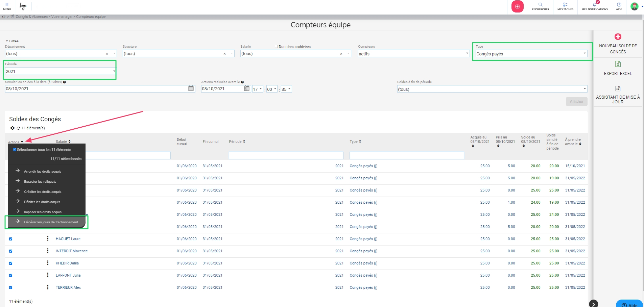This screenshot has height=307, width=644.
Task: Click the Période column filter field
Action: pos(286,155)
